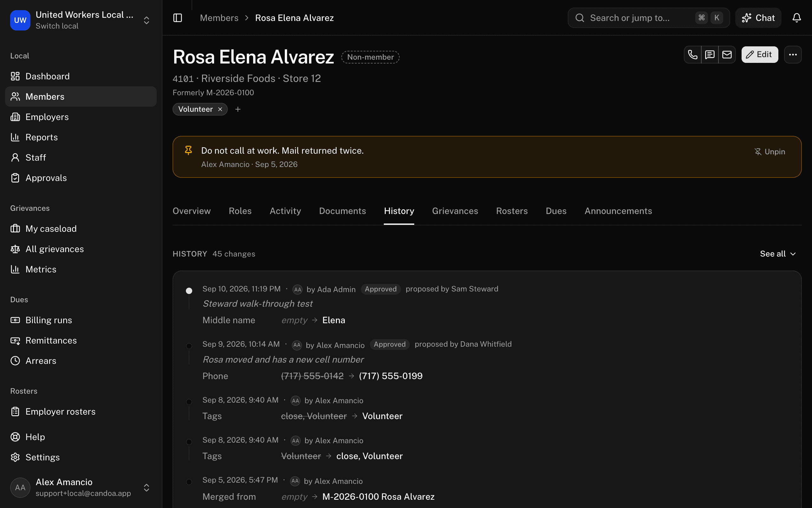This screenshot has width=812, height=508.
Task: Unpin the pinned note
Action: coord(769,151)
